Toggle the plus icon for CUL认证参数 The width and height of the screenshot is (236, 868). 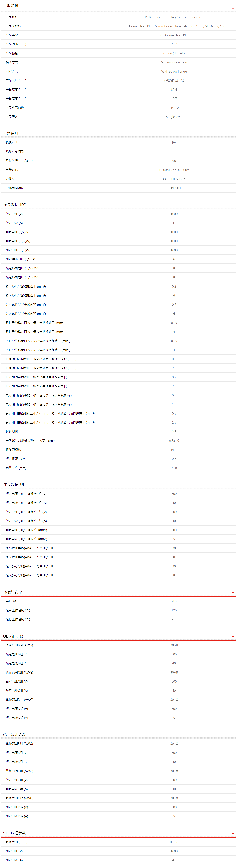(x=233, y=735)
